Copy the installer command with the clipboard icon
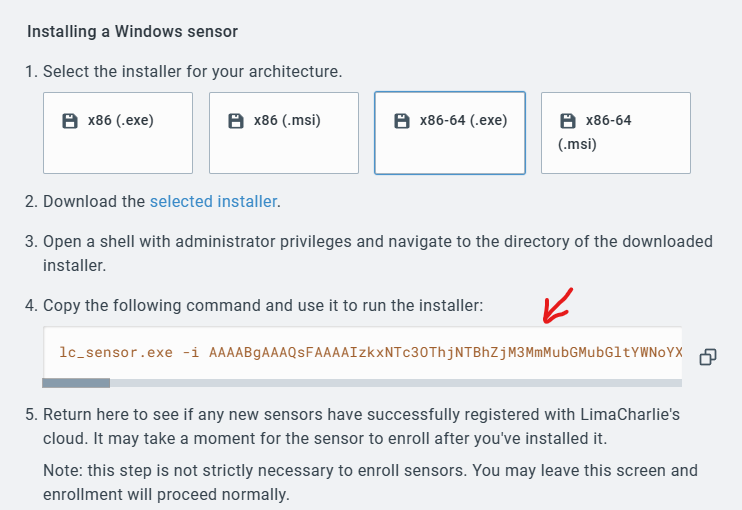The height and width of the screenshot is (510, 742). (708, 357)
